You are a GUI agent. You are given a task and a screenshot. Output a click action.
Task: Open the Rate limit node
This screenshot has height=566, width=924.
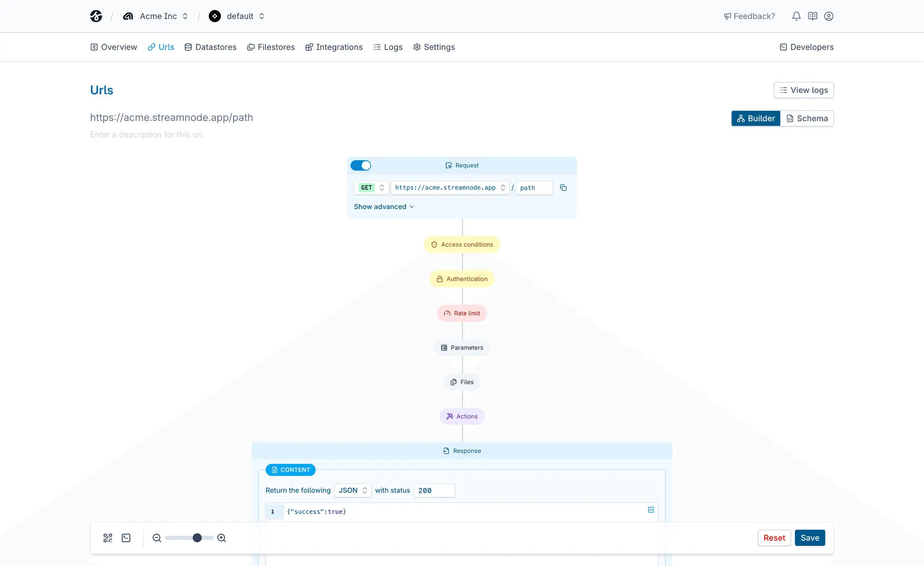coord(462,313)
